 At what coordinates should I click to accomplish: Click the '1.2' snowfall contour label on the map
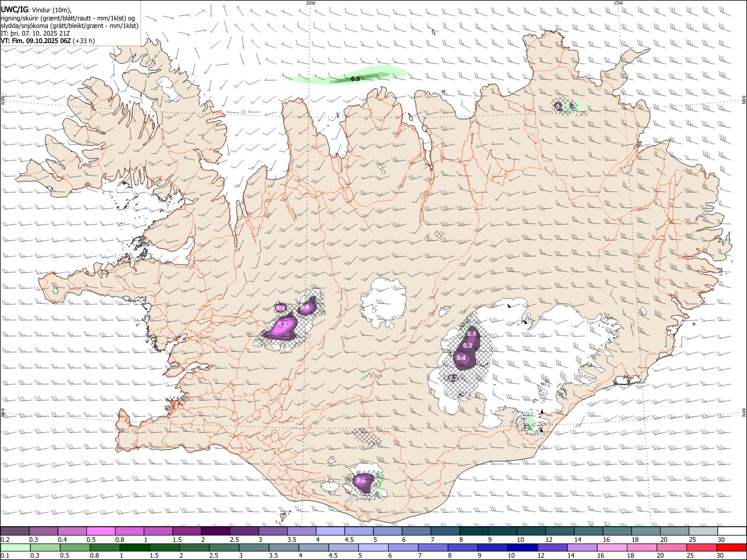click(x=283, y=324)
